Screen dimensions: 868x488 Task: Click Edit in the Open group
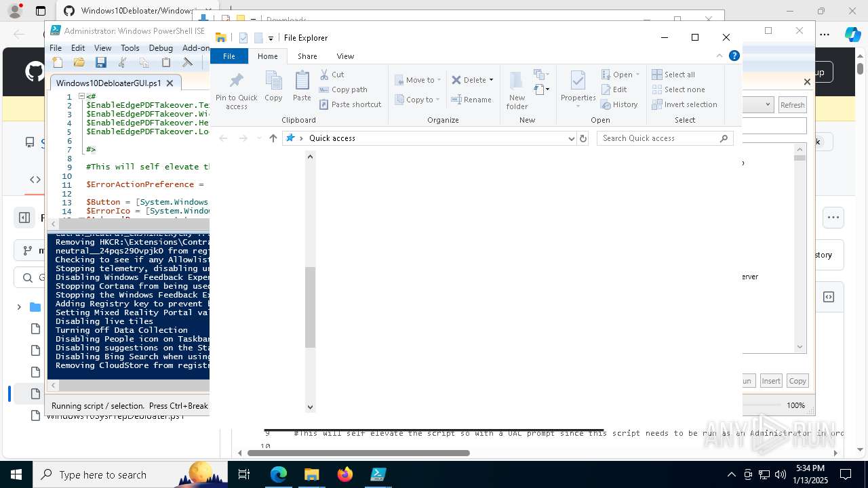pos(614,89)
